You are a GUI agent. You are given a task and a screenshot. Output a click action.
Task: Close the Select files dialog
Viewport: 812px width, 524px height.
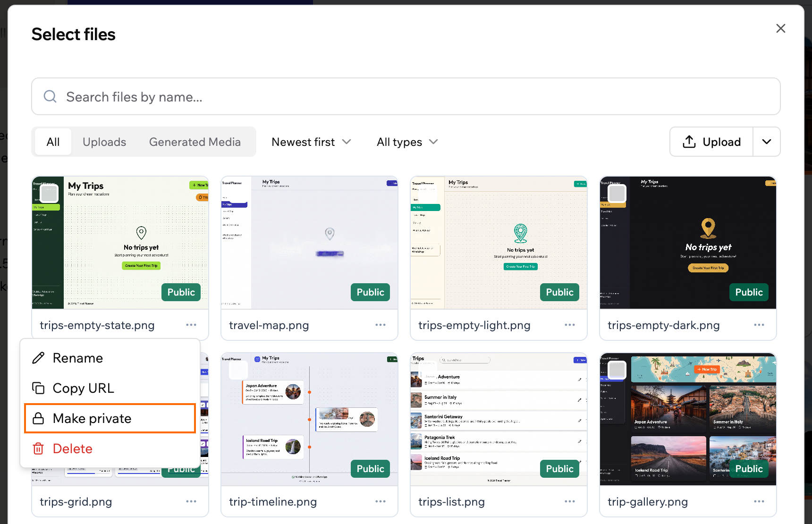pos(781,28)
